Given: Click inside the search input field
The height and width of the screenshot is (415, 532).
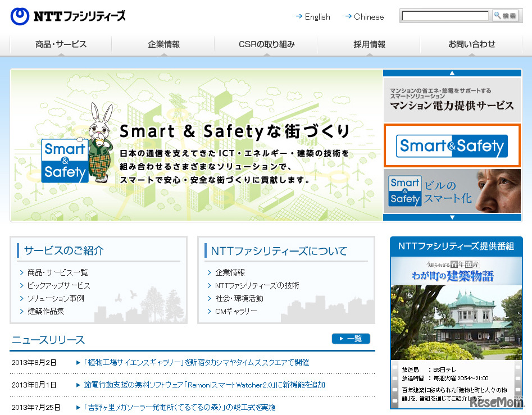Looking at the screenshot, I should click(444, 16).
